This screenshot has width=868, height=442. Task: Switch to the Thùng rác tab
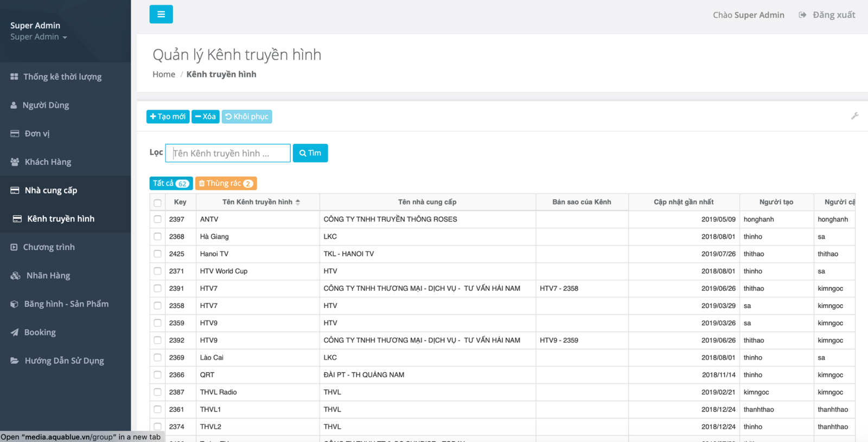[x=226, y=183]
